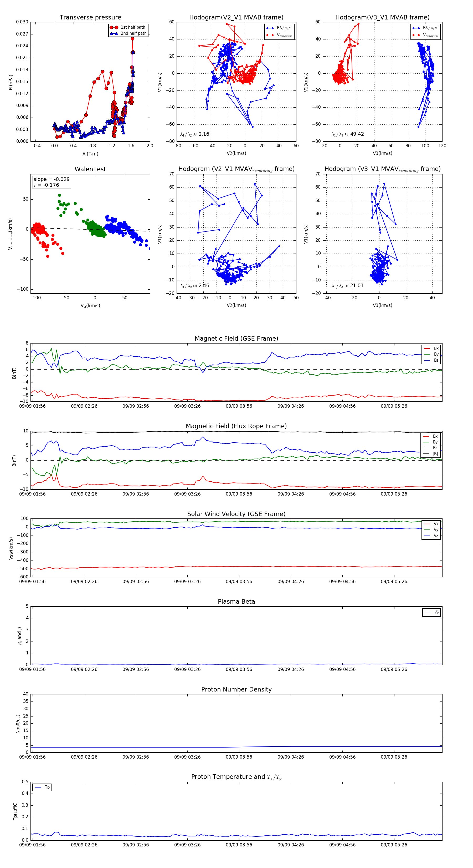Click the 'Hodogram(V3_V1 MVAB frame)' title

[x=382, y=17]
